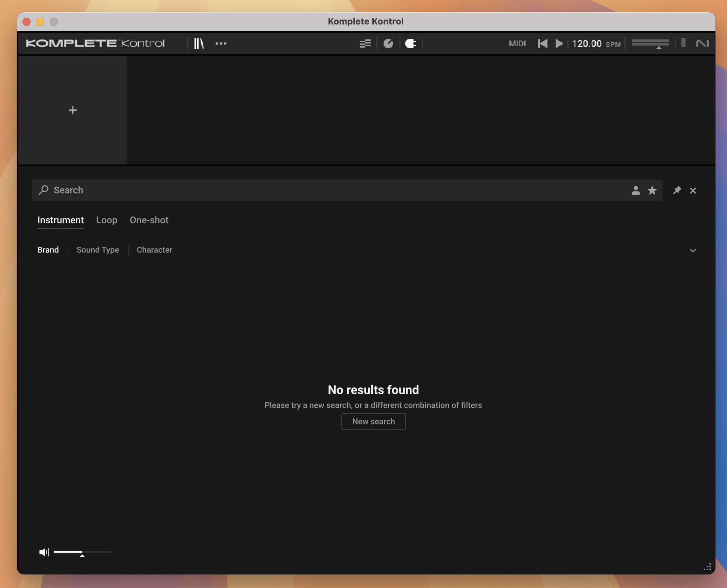Click New search button
Image resolution: width=727 pixels, height=588 pixels.
373,421
